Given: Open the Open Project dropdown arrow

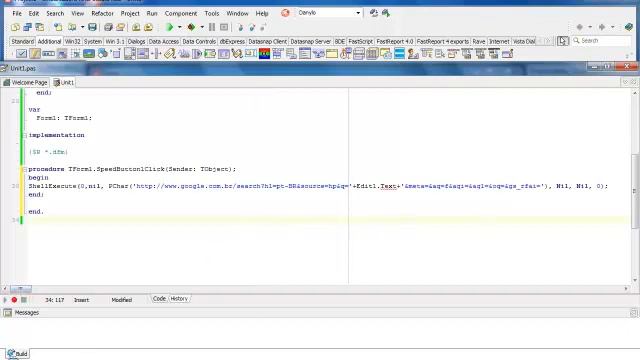Looking at the screenshot, I should [82, 27].
